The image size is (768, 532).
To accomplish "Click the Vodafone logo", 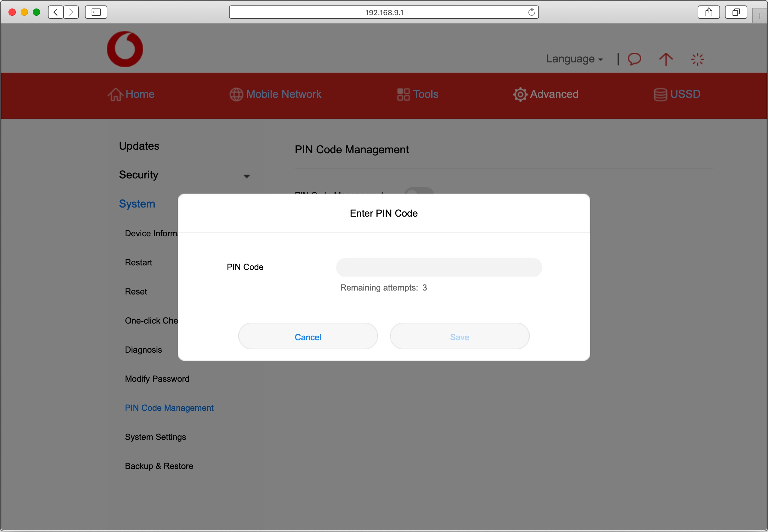I will 125,49.
